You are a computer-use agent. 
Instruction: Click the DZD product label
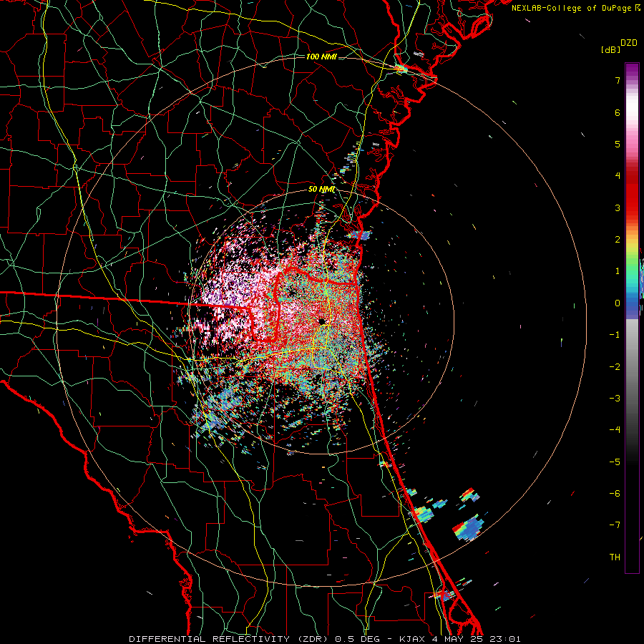click(629, 43)
